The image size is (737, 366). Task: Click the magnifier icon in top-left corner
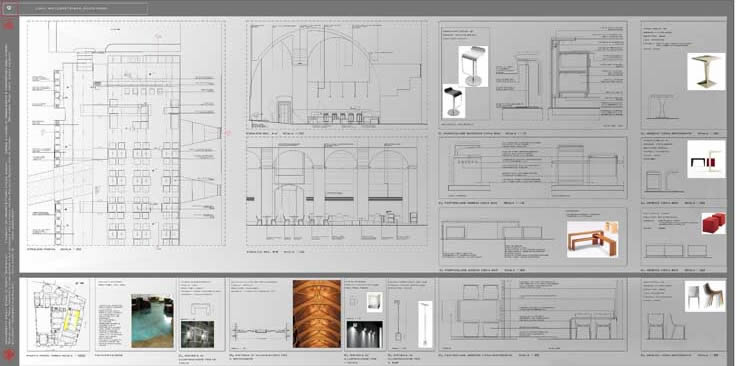click(x=10, y=8)
